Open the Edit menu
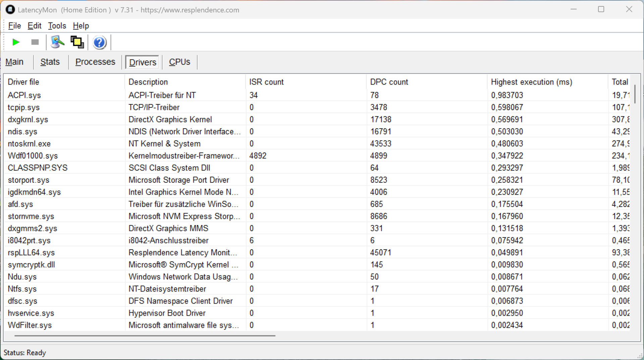This screenshot has height=360, width=644. pos(34,26)
